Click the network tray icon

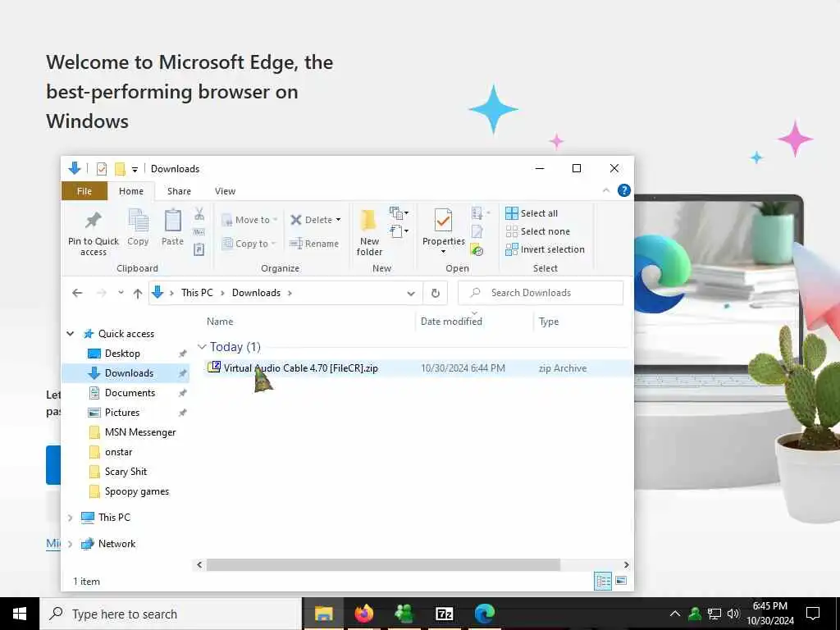click(x=714, y=614)
